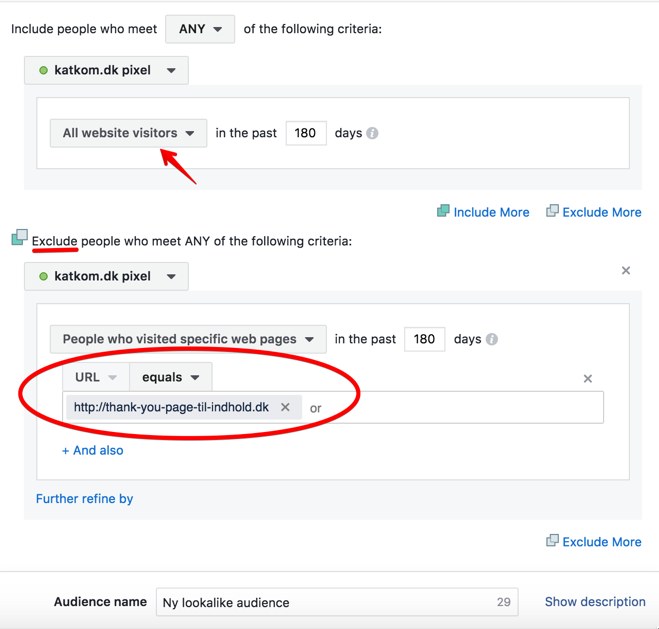Open the URL field type dropdown
The width and height of the screenshot is (659, 629).
coord(96,377)
